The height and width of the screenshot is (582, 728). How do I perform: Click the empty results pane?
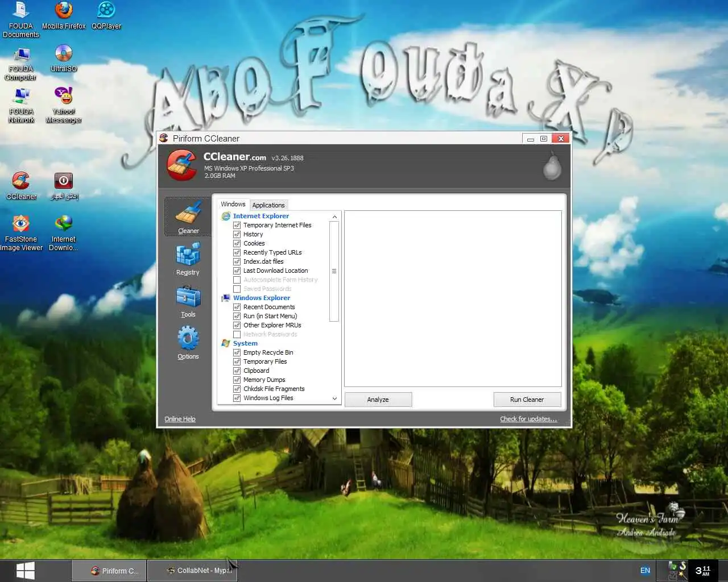(x=453, y=298)
